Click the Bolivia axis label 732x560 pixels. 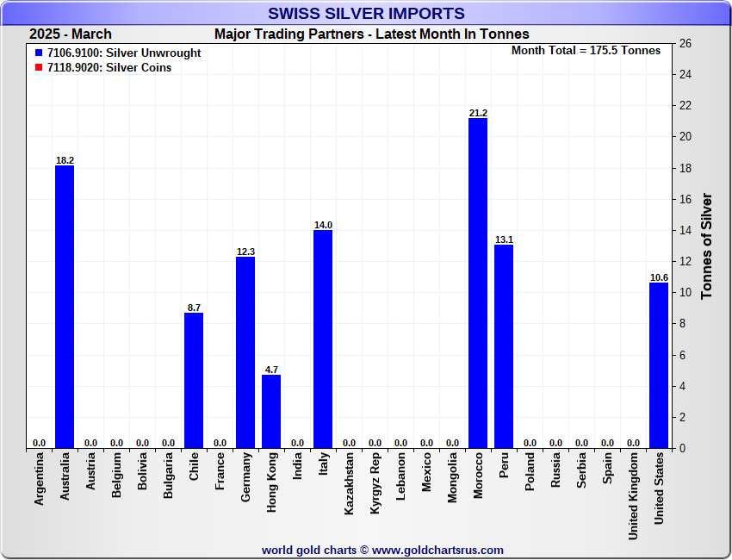point(142,470)
